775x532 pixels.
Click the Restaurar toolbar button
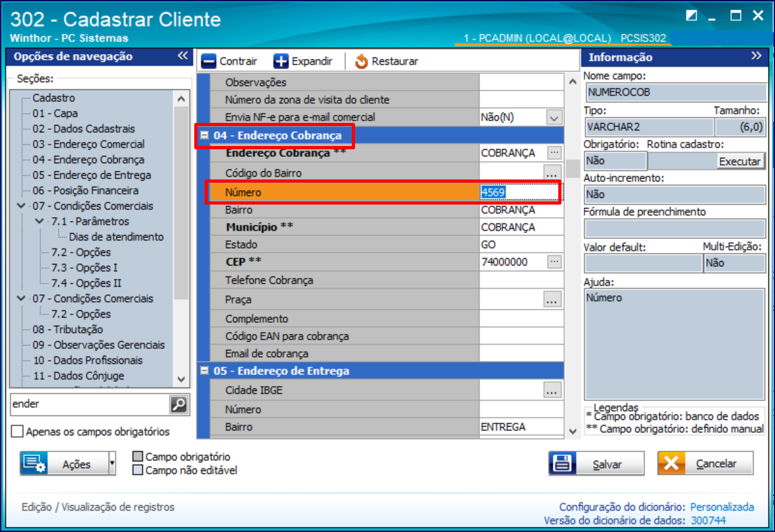(x=386, y=61)
